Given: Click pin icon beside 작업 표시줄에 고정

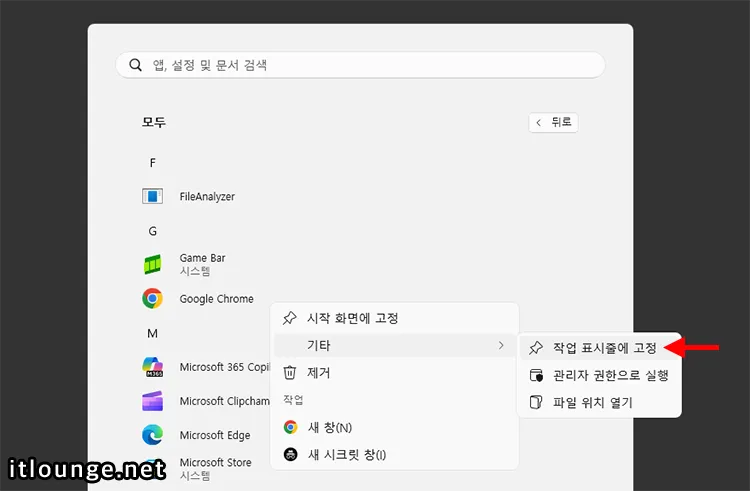Looking at the screenshot, I should (536, 348).
